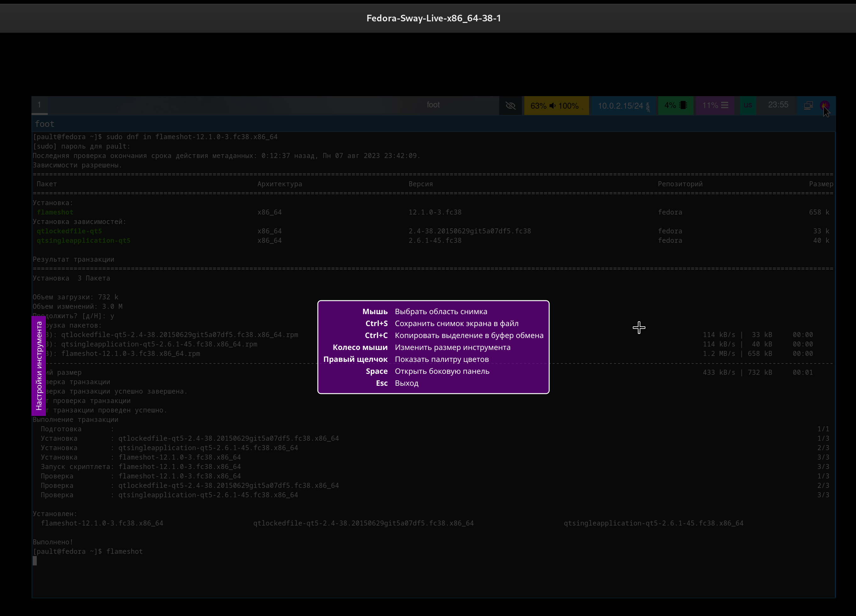Click text Установлен: in terminal
The width and height of the screenshot is (856, 616).
coord(55,514)
